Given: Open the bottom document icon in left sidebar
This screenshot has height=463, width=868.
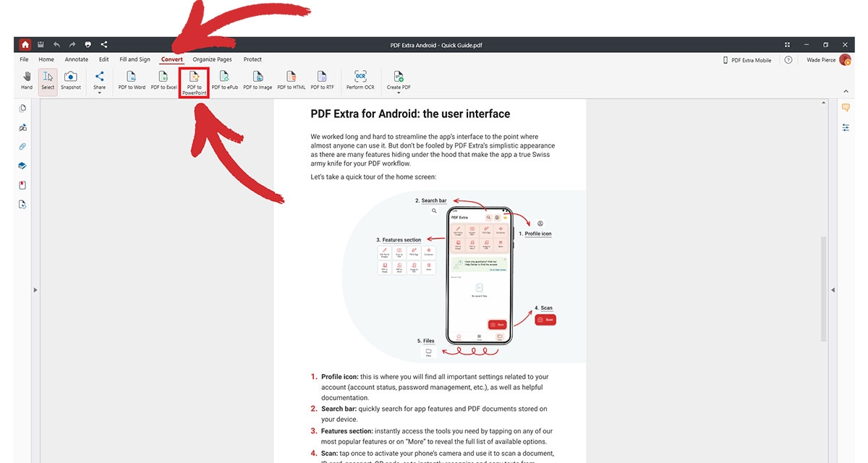Looking at the screenshot, I should point(23,205).
